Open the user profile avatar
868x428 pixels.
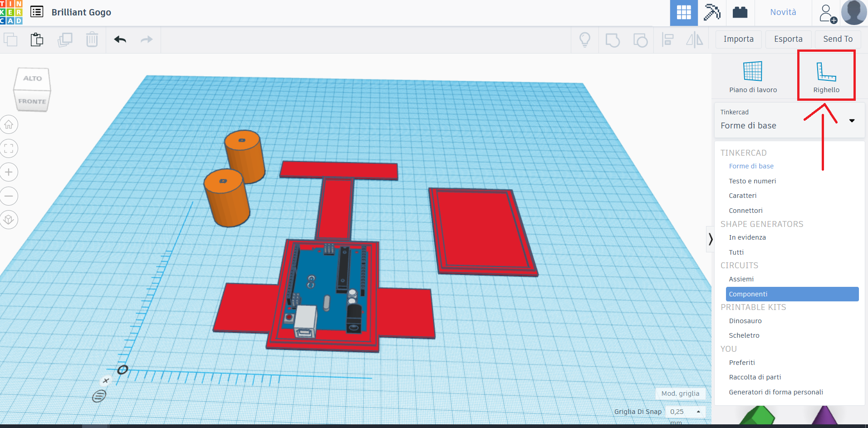pos(854,12)
